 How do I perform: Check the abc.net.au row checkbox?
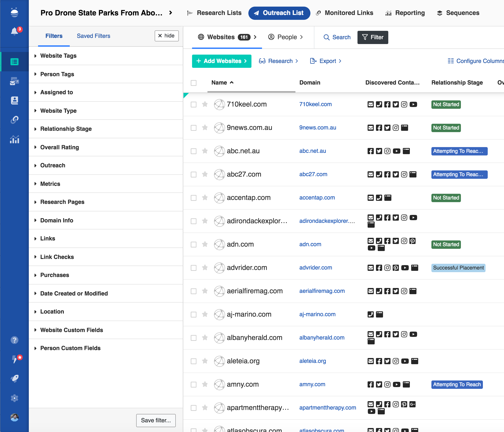coord(194,151)
